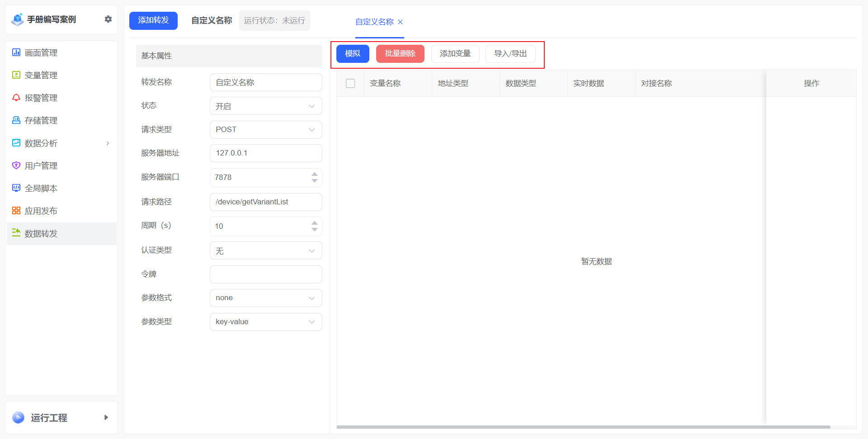Click the 报警管理 bell icon
Viewport: 868px width, 439px height.
click(x=16, y=98)
